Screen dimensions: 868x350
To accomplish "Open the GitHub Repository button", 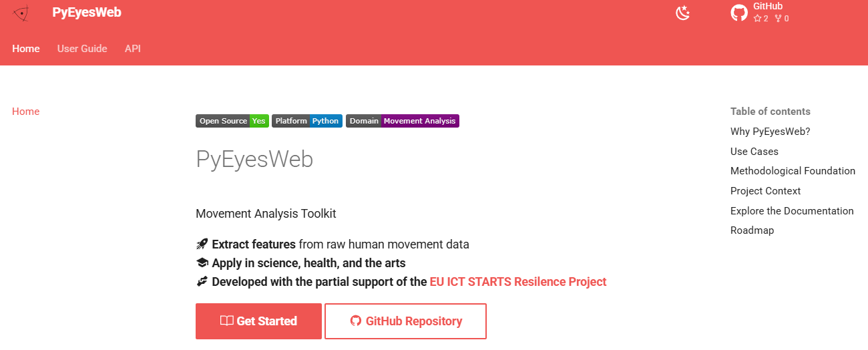I will click(405, 321).
